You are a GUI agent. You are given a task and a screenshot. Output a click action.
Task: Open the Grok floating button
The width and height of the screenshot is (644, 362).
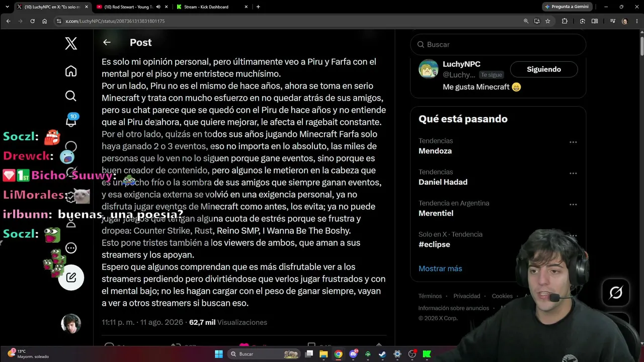pyautogui.click(x=616, y=293)
